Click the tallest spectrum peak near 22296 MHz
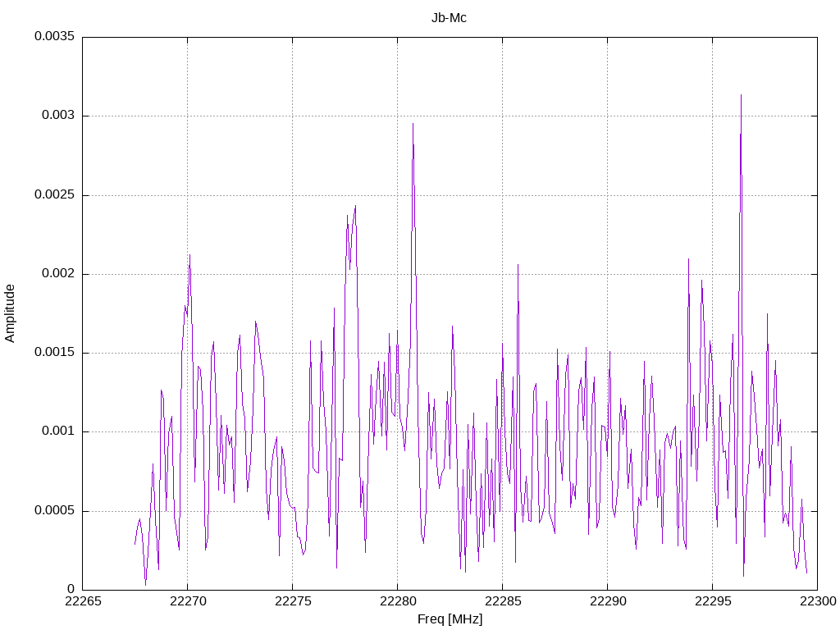840x630 pixels. [741, 95]
